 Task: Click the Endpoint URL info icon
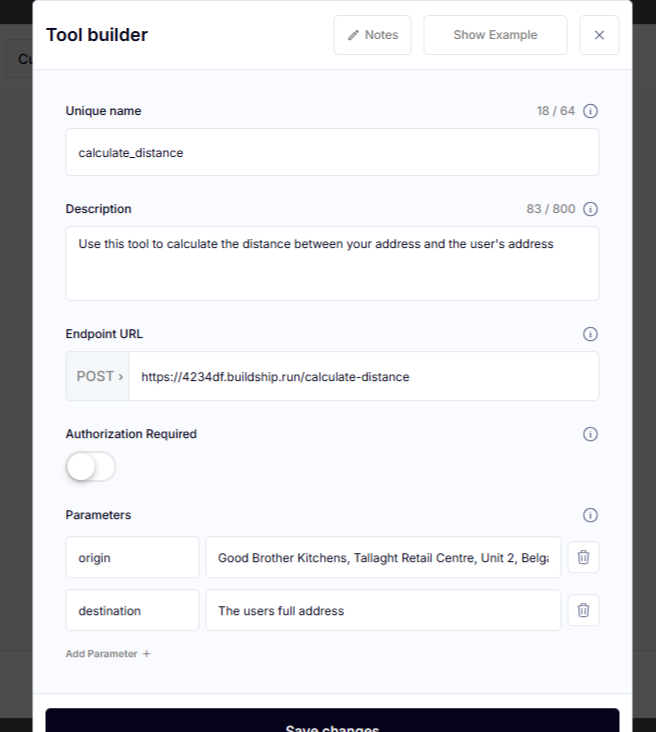click(x=590, y=334)
